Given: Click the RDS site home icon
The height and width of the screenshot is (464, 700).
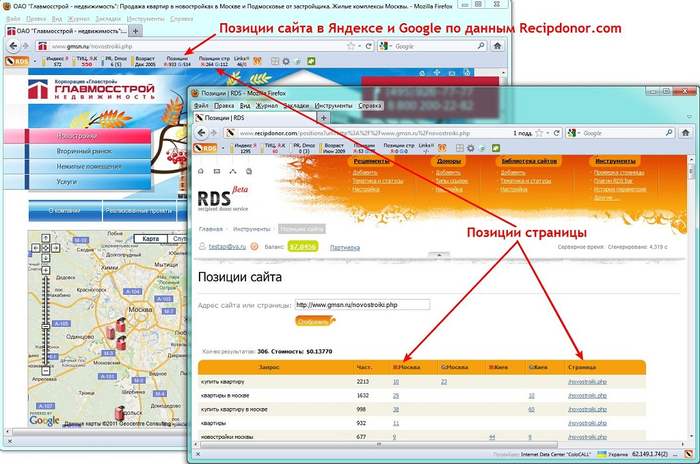Looking at the screenshot, I should pyautogui.click(x=201, y=171).
